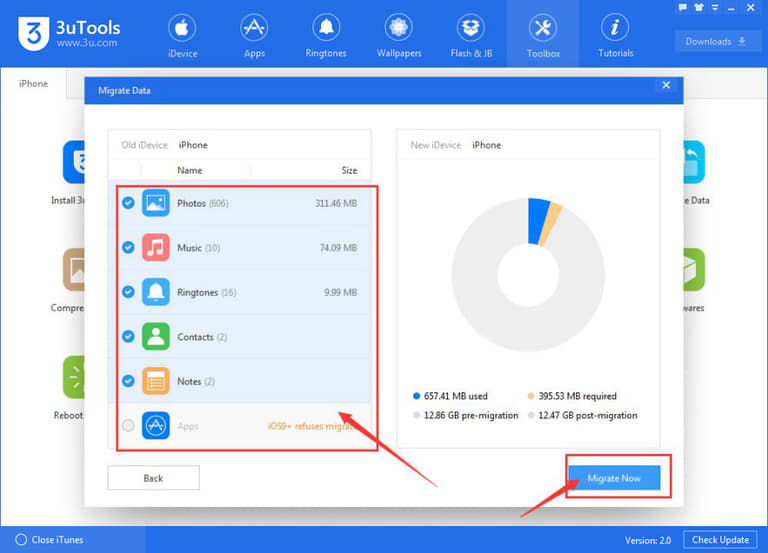The height and width of the screenshot is (553, 768).
Task: Click the Old iDevice iPhone name
Action: tap(193, 145)
